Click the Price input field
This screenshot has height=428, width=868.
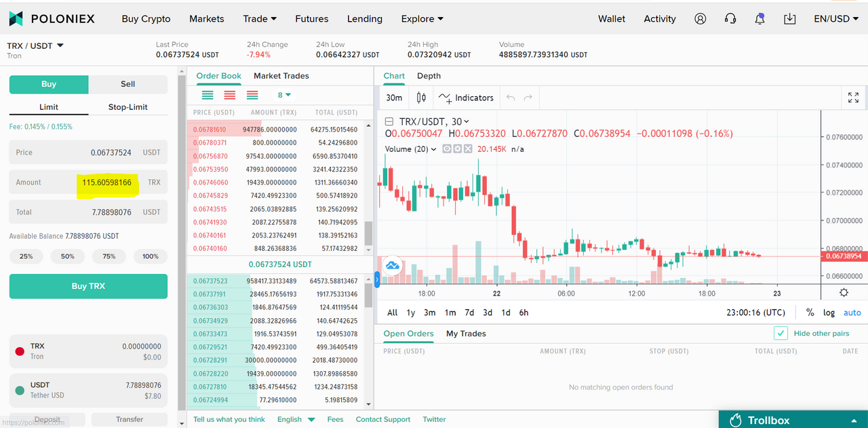88,153
